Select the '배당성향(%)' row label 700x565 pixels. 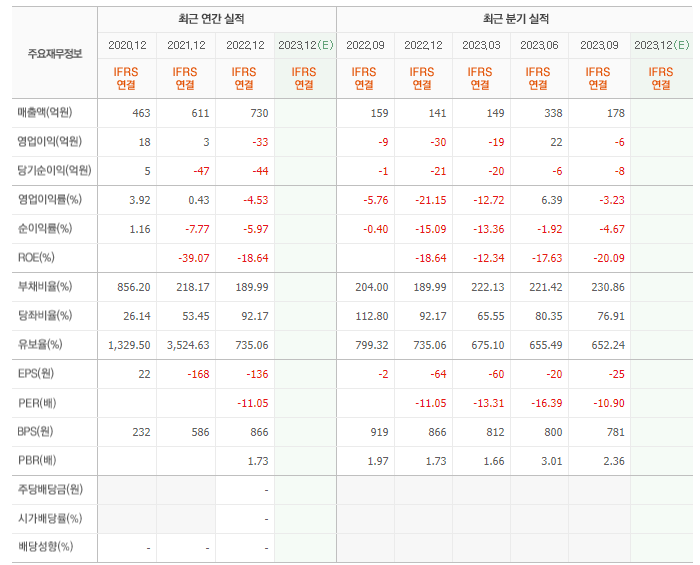point(45,547)
